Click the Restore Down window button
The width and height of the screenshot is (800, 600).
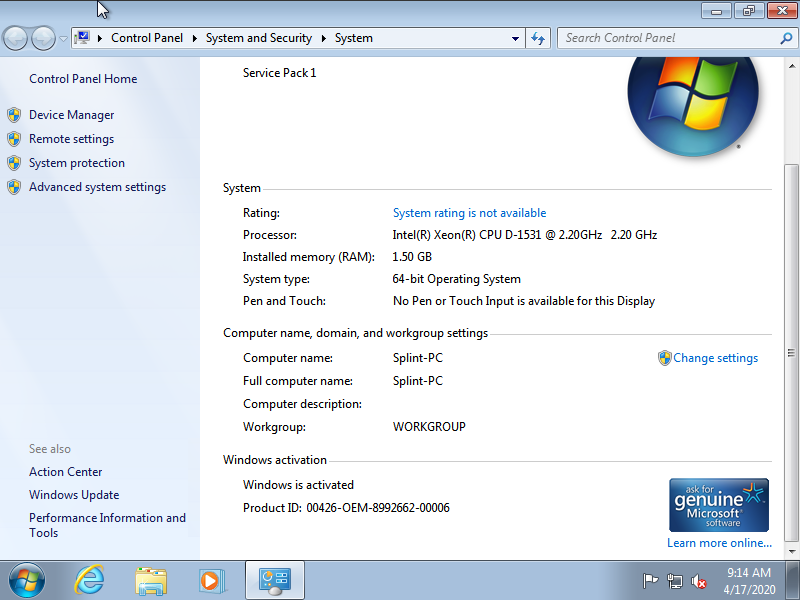click(x=749, y=11)
